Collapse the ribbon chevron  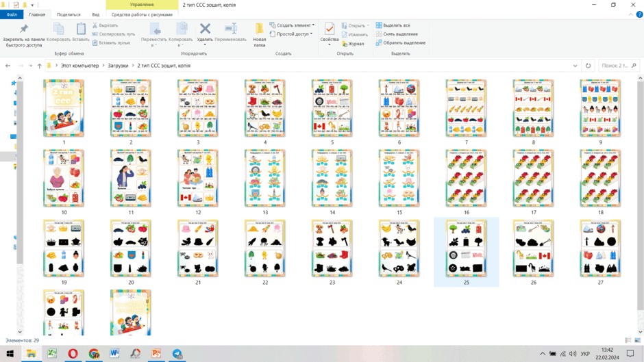631,14
